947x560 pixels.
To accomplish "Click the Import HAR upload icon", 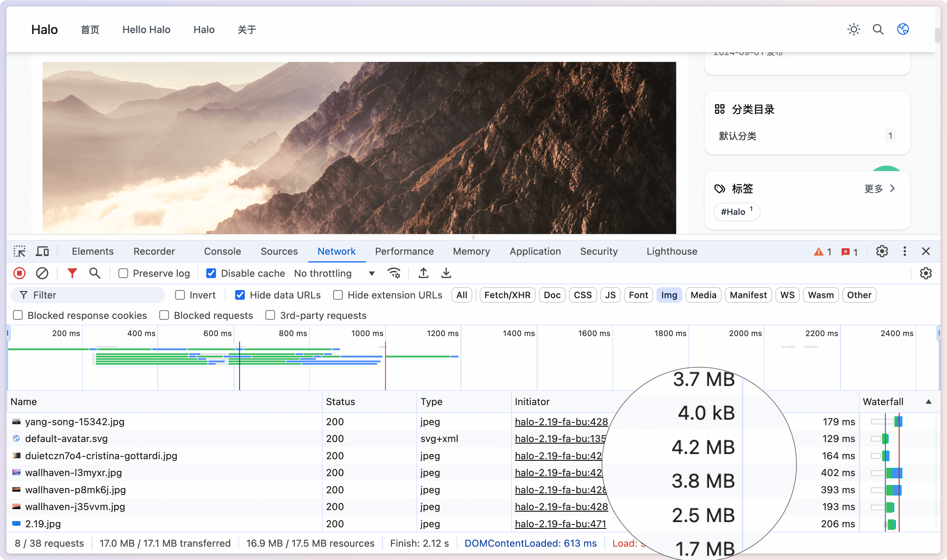I will tap(423, 273).
